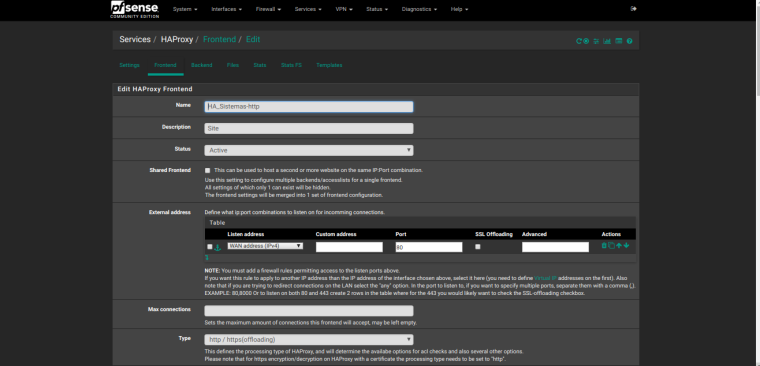The image size is (760, 366).
Task: Click the restart service icon
Action: (578, 41)
